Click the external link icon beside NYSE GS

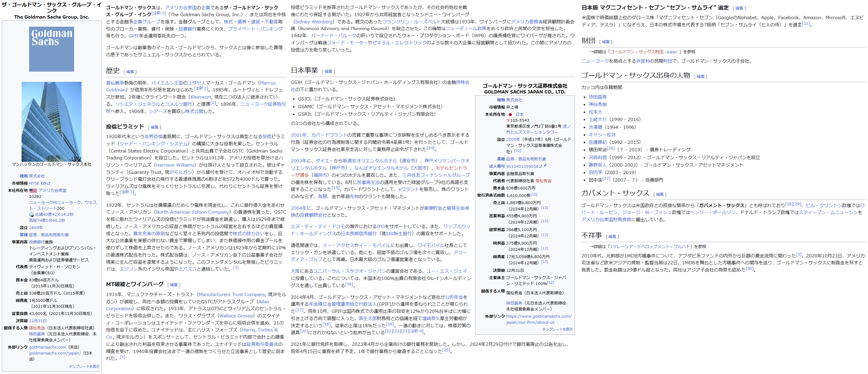(49, 183)
